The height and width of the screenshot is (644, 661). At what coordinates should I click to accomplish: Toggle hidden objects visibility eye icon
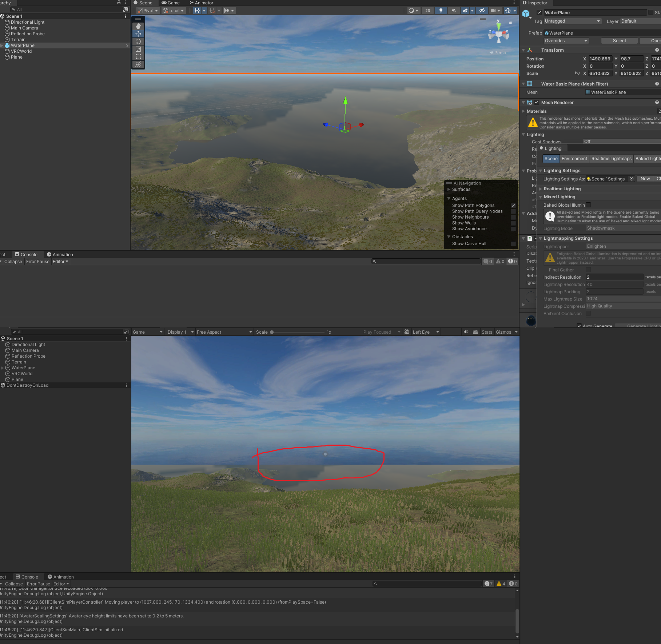[482, 11]
